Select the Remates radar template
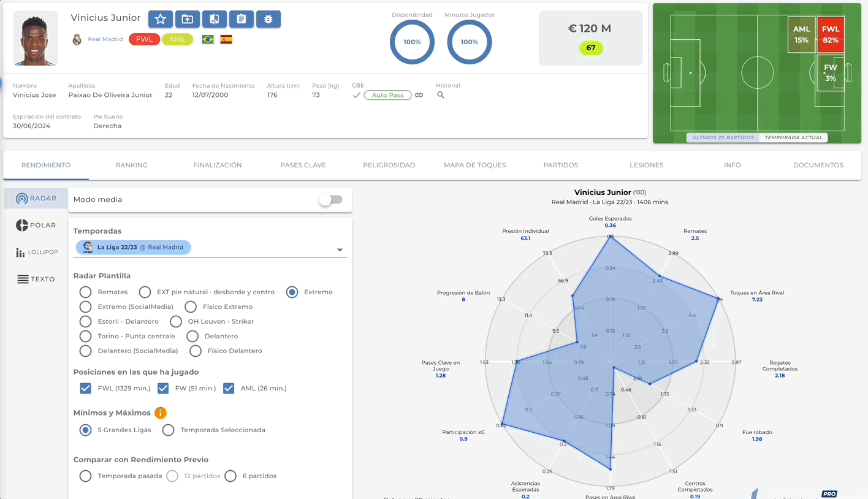Image resolution: width=868 pixels, height=499 pixels. [x=86, y=292]
